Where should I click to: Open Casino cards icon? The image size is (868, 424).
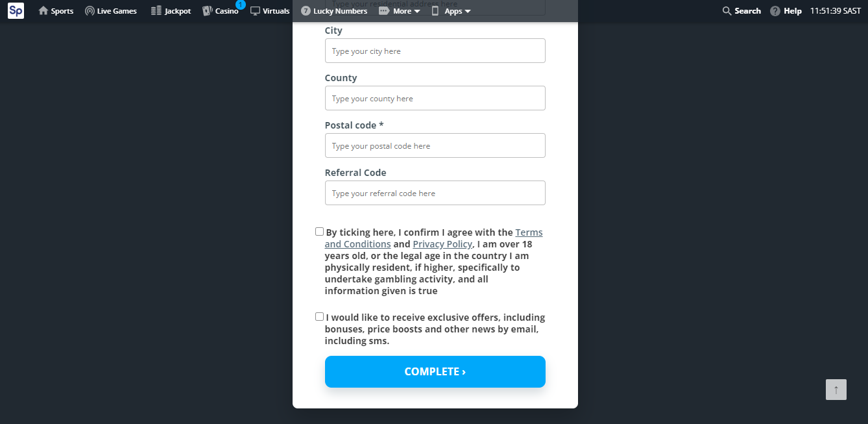point(208,11)
